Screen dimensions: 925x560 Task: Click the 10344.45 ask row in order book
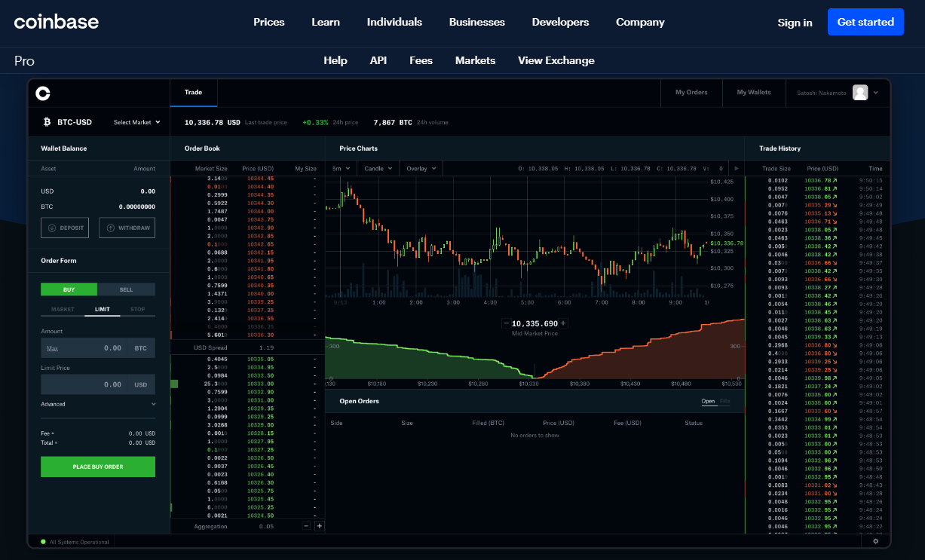[247, 178]
